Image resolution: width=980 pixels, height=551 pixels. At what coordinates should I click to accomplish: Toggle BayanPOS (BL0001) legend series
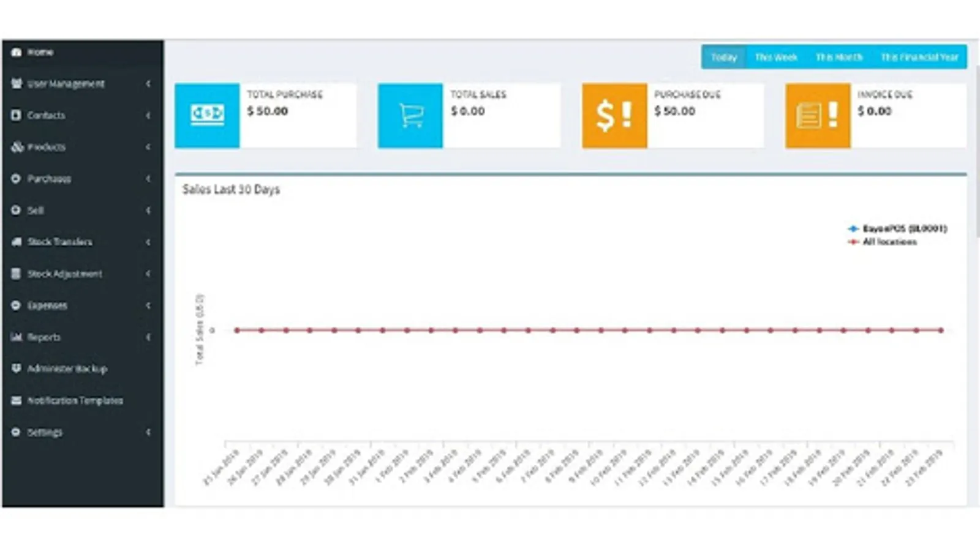pyautogui.click(x=897, y=228)
